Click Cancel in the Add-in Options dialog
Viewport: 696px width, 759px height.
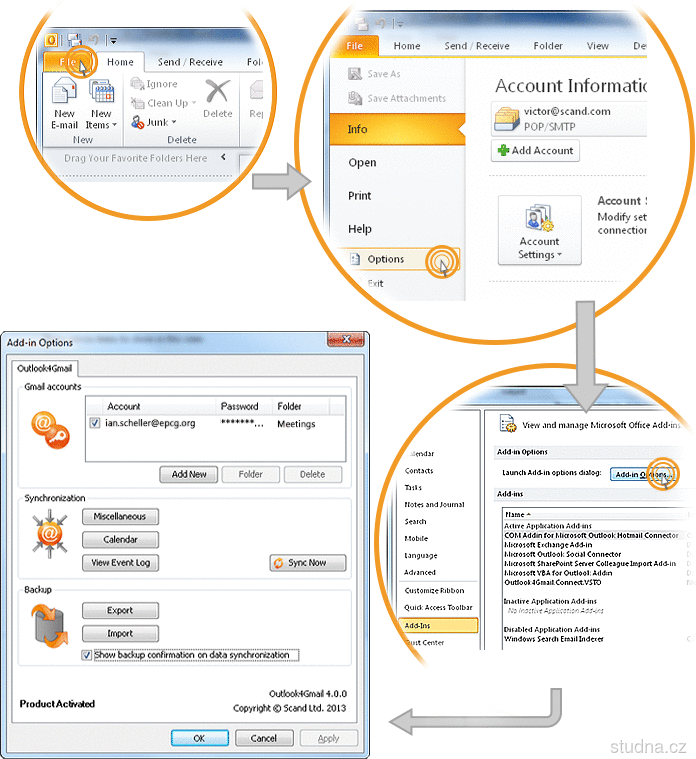tap(264, 738)
